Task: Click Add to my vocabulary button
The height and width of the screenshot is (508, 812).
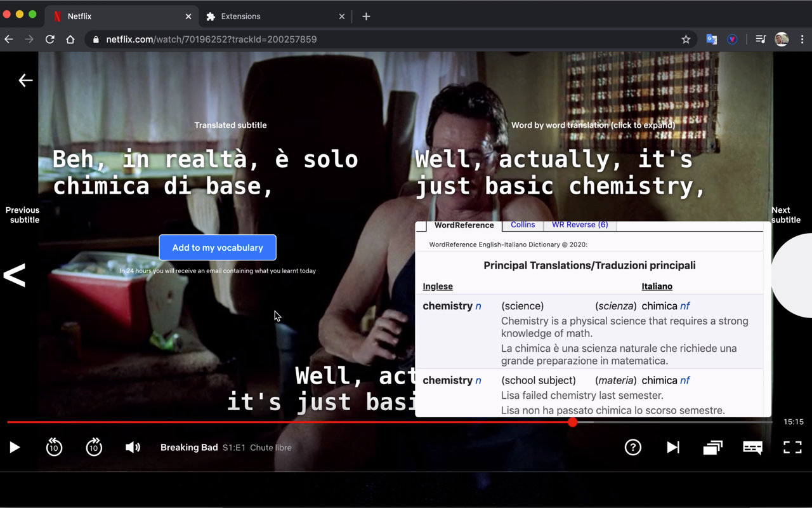Action: point(218,248)
